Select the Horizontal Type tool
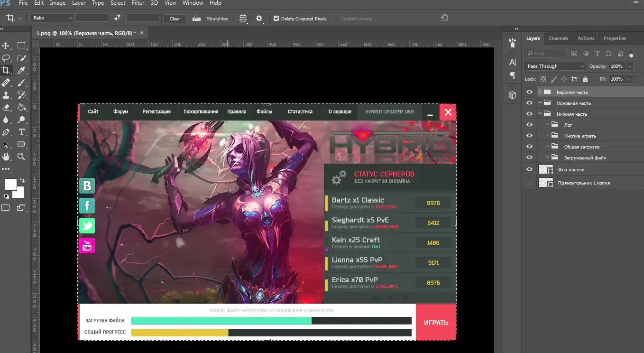Viewport: 644px width, 353px height. point(21,132)
